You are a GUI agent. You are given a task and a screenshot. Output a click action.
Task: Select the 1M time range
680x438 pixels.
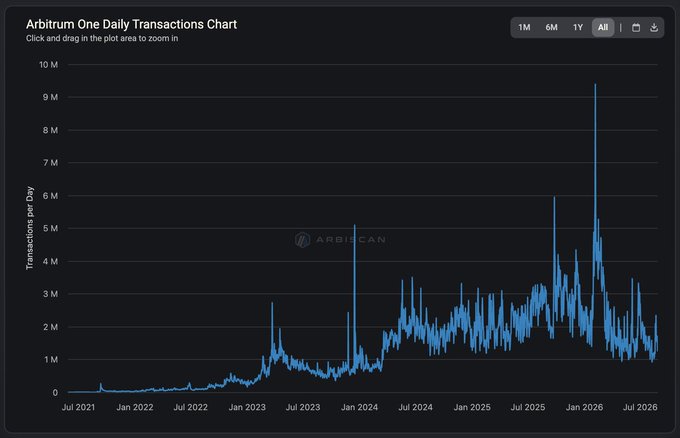click(x=524, y=27)
